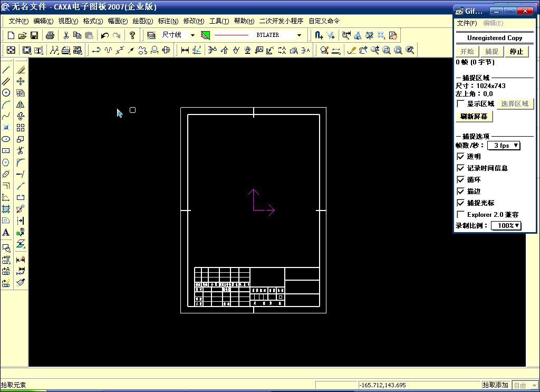Open the 修改(M) menu
The width and height of the screenshot is (540, 392).
pos(194,21)
